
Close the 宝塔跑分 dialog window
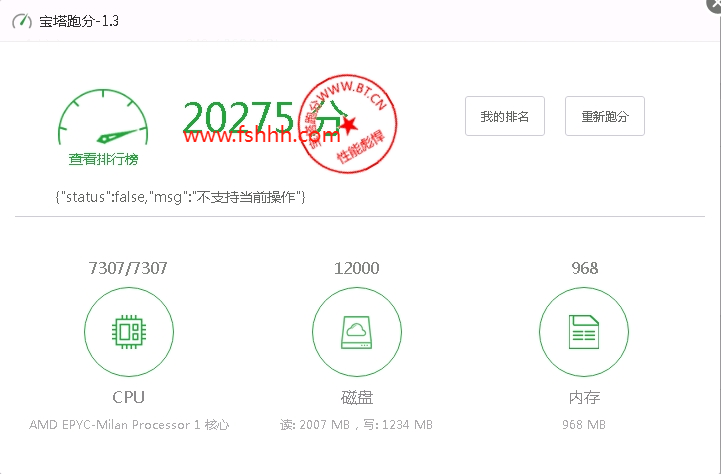point(715,4)
